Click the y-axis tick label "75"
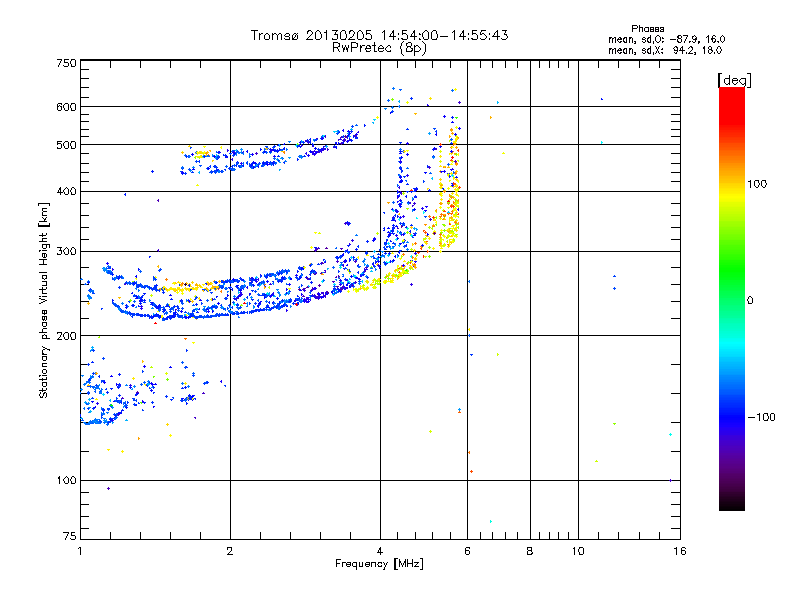This screenshot has width=800, height=600. 70,536
